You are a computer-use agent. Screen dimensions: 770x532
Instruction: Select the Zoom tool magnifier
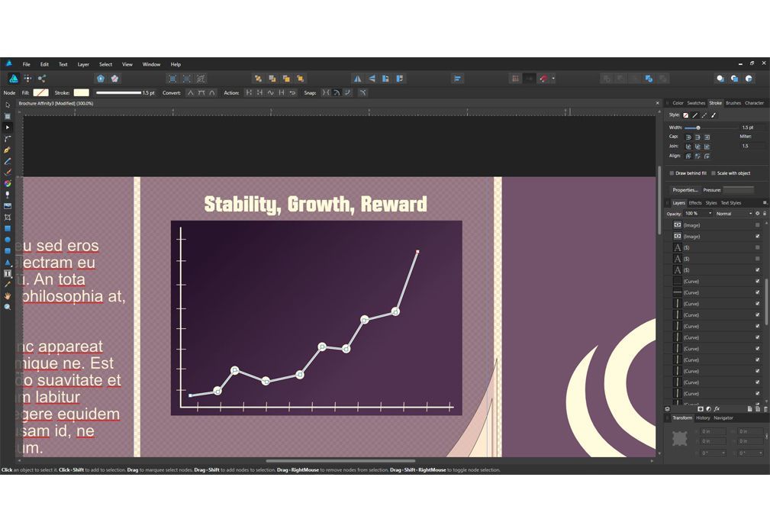(x=8, y=307)
